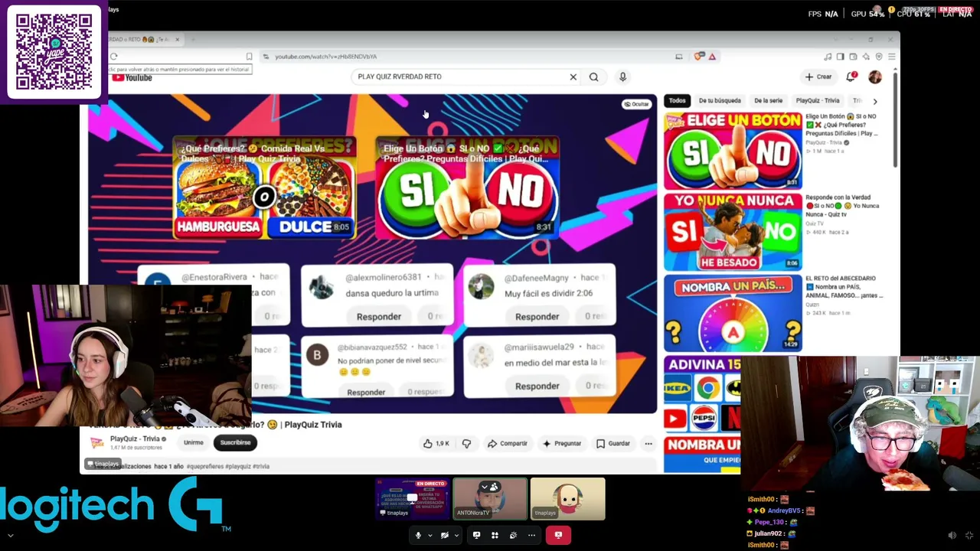Open more options ellipsis in call bar
This screenshot has width=980, height=551.
pyautogui.click(x=531, y=535)
